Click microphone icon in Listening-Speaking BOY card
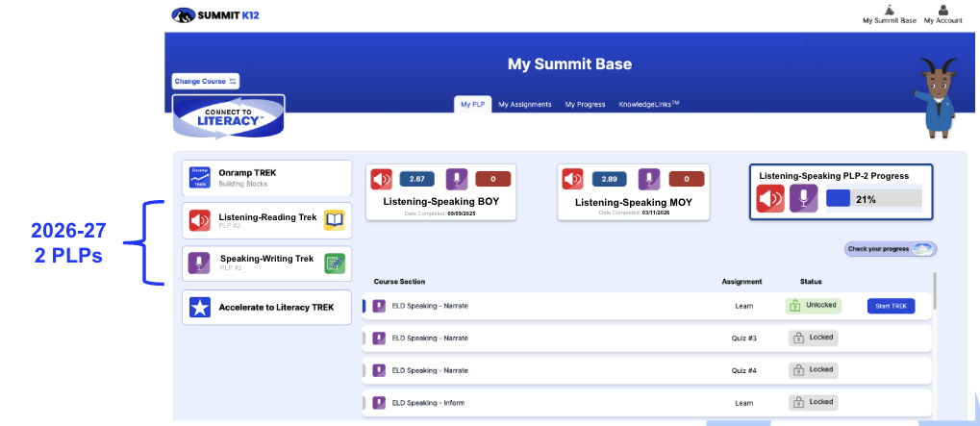Viewport: 980px width, 426px height. click(456, 179)
